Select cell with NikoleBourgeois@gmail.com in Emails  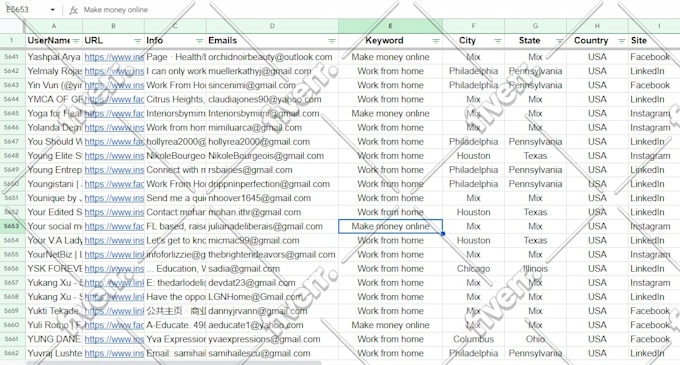[272, 156]
